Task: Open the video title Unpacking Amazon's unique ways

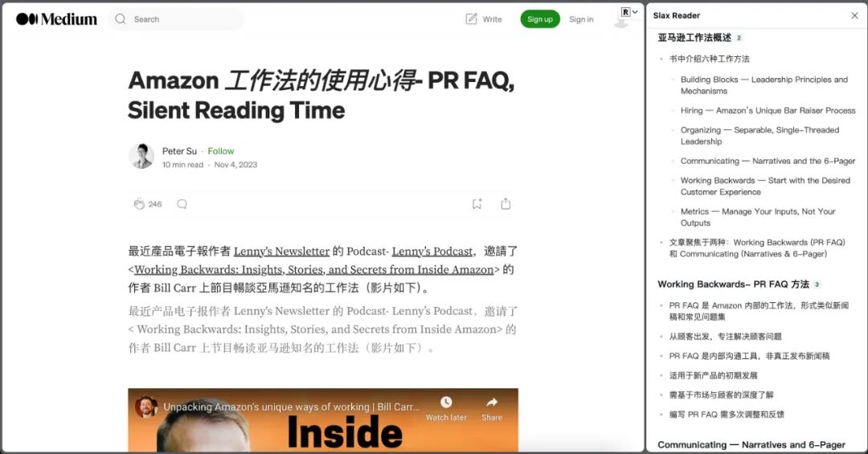Action: pyautogui.click(x=291, y=407)
